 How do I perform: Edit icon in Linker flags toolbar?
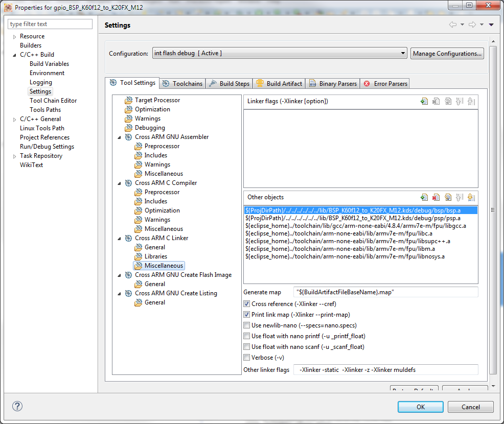(448, 102)
